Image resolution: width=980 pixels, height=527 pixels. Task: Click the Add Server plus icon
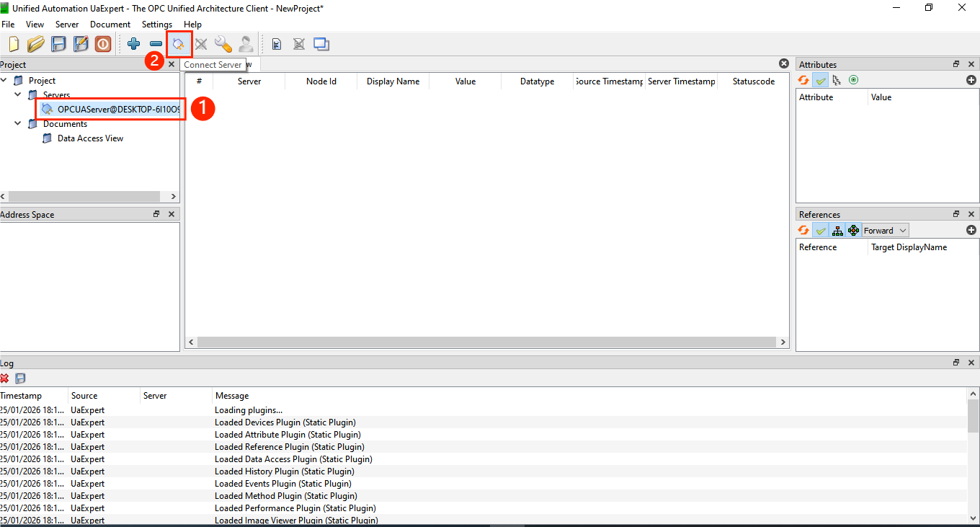[133, 44]
